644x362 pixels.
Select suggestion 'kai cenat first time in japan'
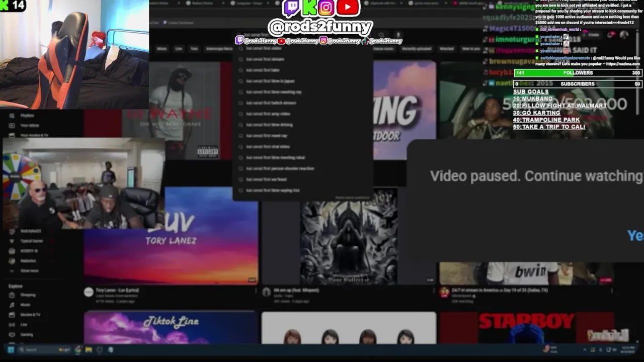[302, 81]
